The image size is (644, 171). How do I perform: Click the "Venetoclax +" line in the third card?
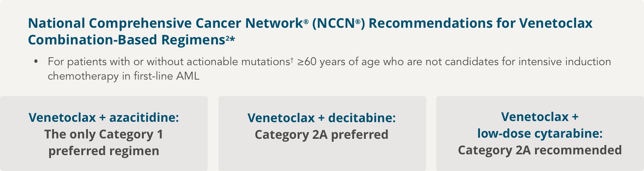click(x=540, y=117)
